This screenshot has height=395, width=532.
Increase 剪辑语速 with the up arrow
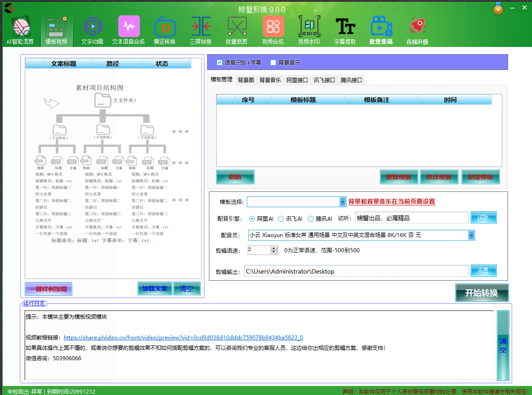(274, 248)
